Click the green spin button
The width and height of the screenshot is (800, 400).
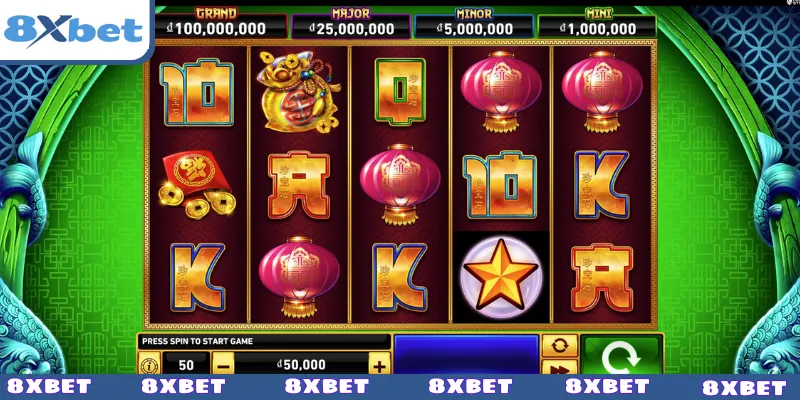[x=621, y=355]
